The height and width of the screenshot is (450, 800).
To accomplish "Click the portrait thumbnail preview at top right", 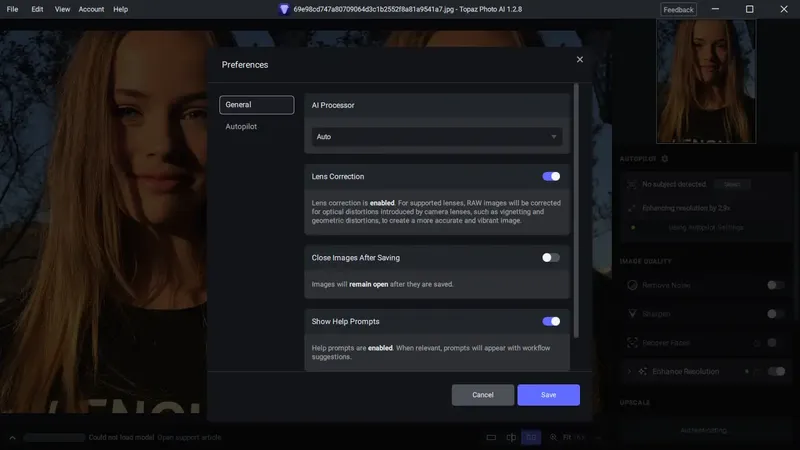I will point(706,81).
